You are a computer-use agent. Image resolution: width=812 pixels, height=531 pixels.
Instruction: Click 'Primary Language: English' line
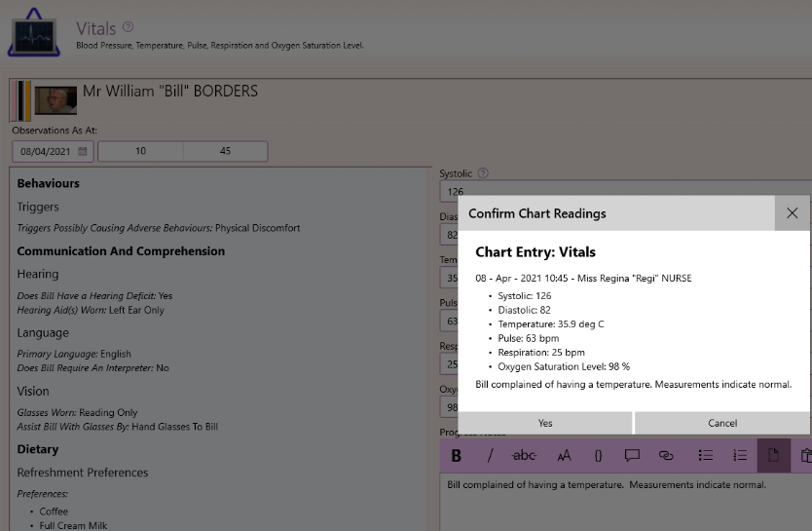coord(74,354)
